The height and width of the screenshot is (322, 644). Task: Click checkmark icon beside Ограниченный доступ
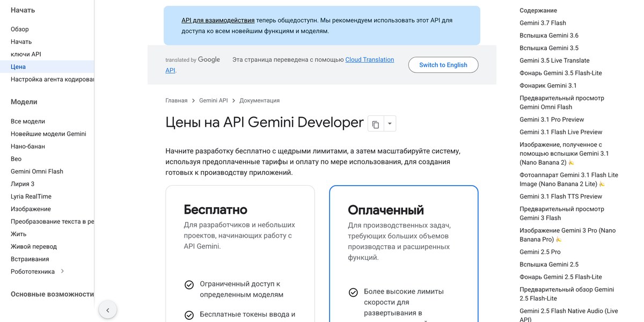[x=189, y=285]
